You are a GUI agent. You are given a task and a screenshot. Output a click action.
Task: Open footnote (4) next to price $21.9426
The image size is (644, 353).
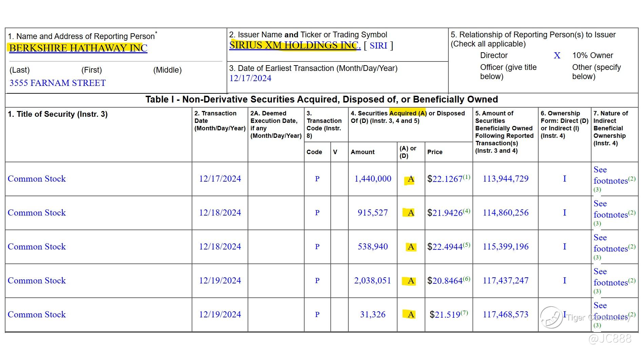467,211
